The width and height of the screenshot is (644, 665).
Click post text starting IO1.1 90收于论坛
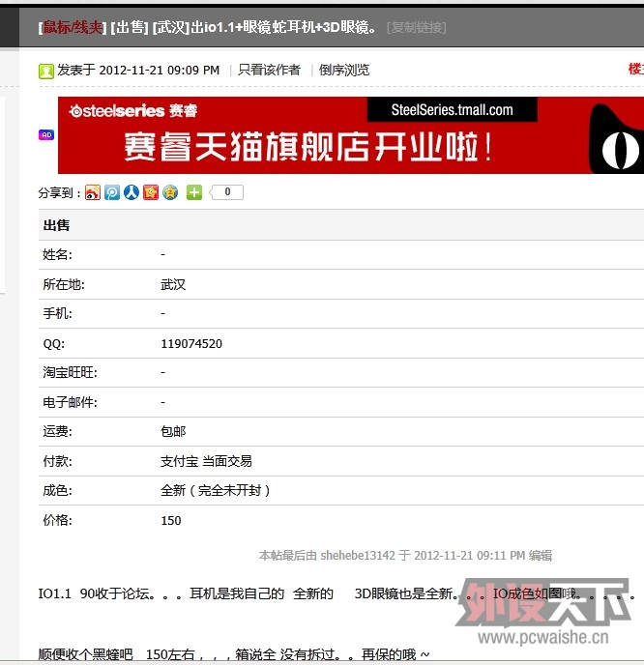click(x=337, y=593)
